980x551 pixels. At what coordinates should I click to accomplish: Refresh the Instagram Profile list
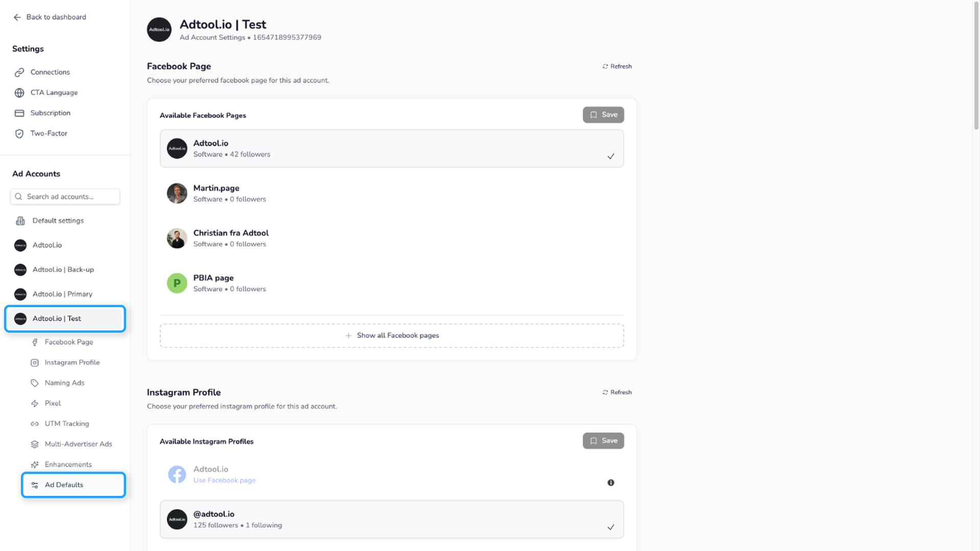pos(617,392)
